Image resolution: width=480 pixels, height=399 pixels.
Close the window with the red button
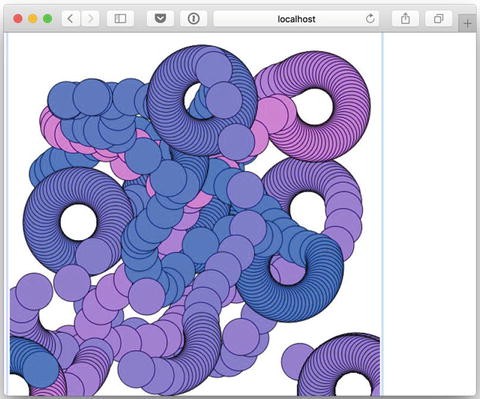point(18,19)
